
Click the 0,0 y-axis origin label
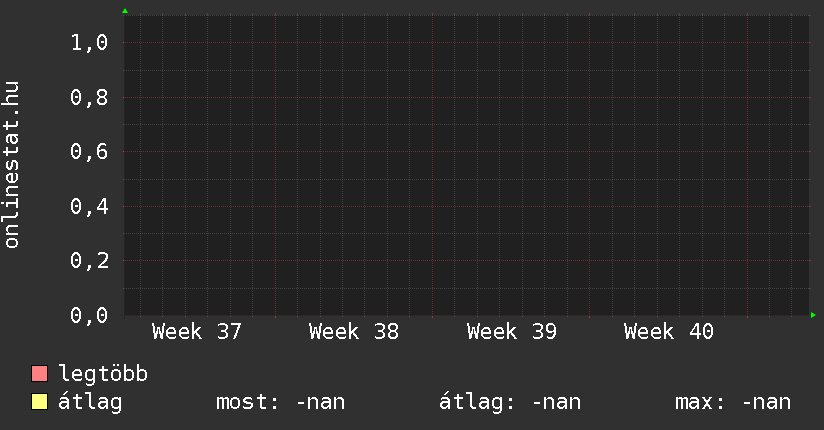click(x=89, y=315)
